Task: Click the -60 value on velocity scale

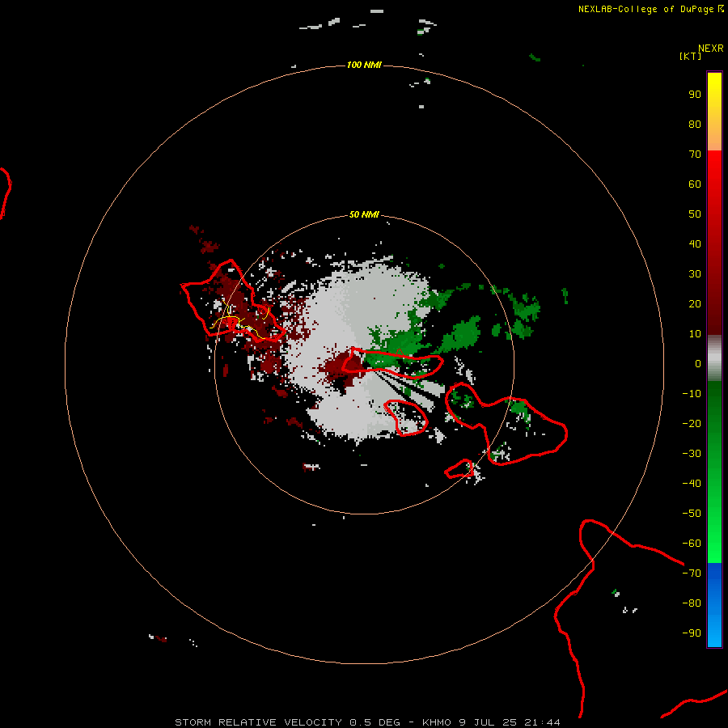Action: pos(692,544)
